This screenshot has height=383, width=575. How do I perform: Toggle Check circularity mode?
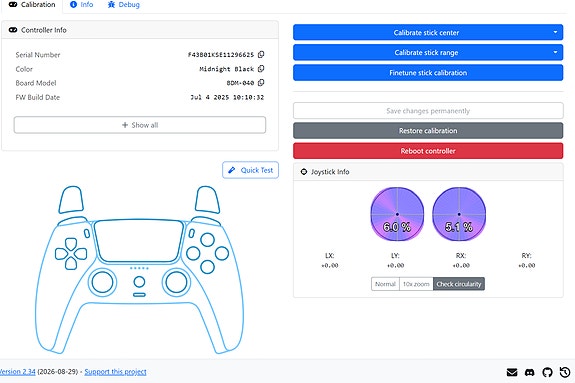(459, 284)
